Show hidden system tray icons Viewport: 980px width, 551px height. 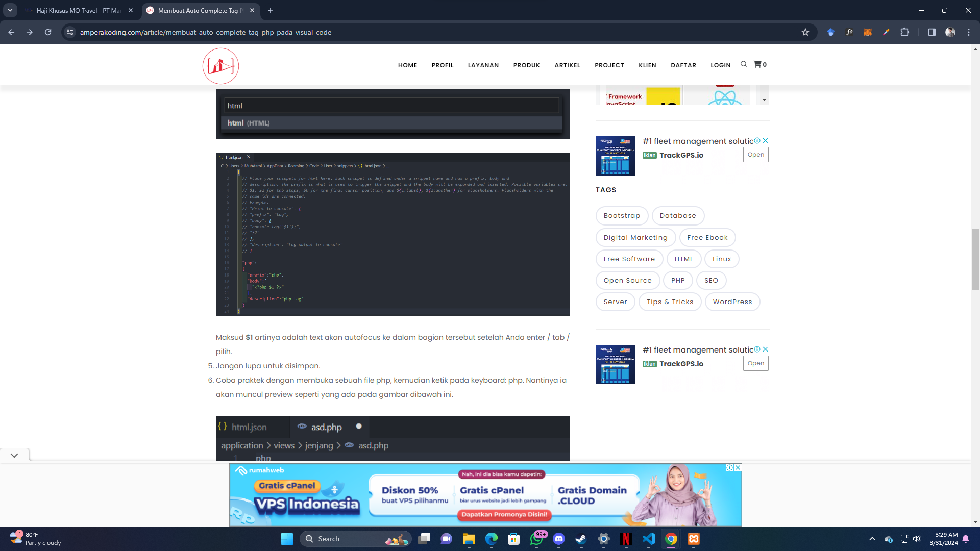pyautogui.click(x=872, y=539)
